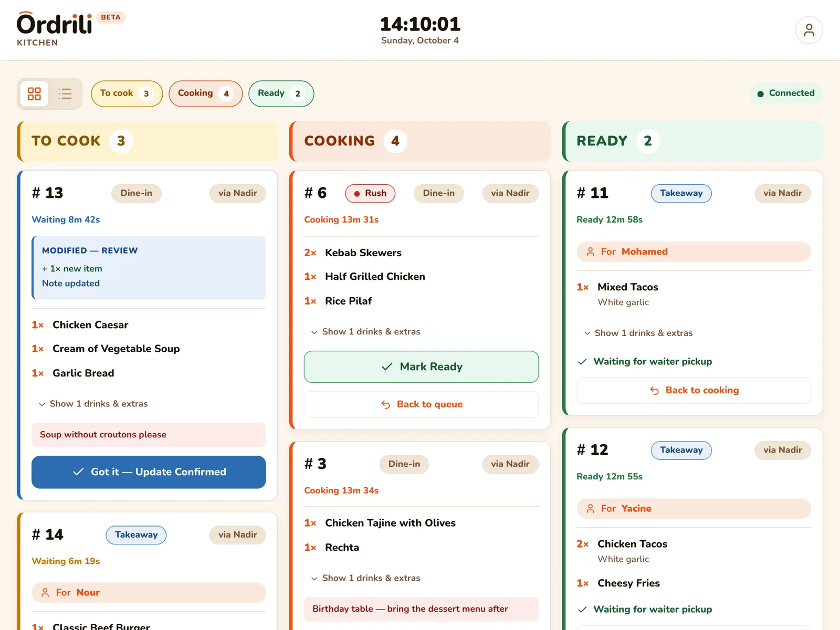The height and width of the screenshot is (630, 840).
Task: Send order 6 back to queue
Action: coord(421,404)
